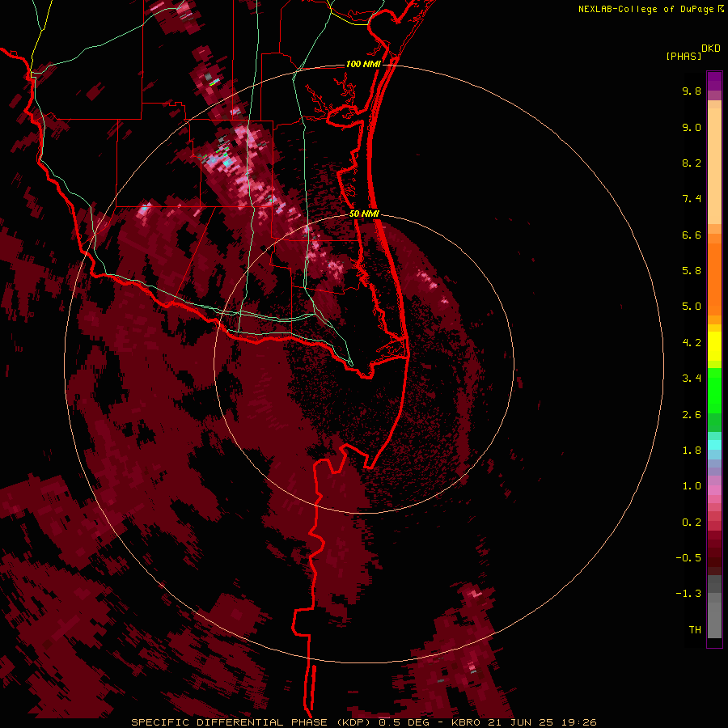Click the 9.8 value on the scale
This screenshot has width=728, height=728.
tap(692, 91)
